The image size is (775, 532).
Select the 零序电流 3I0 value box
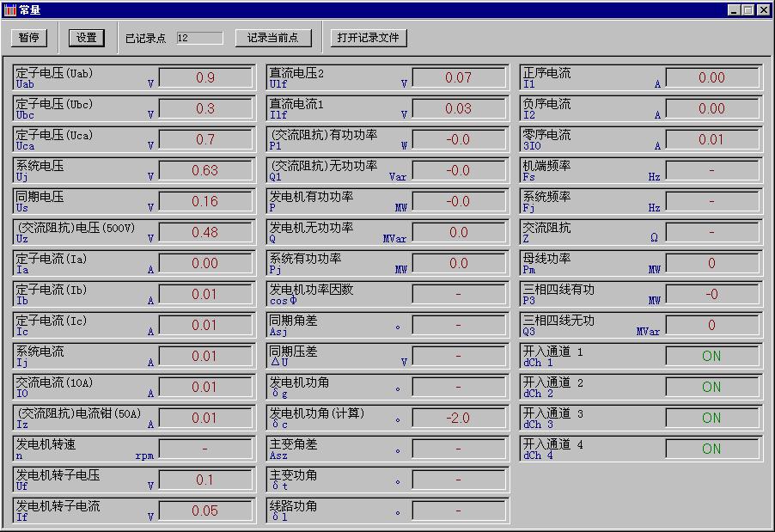click(x=711, y=139)
